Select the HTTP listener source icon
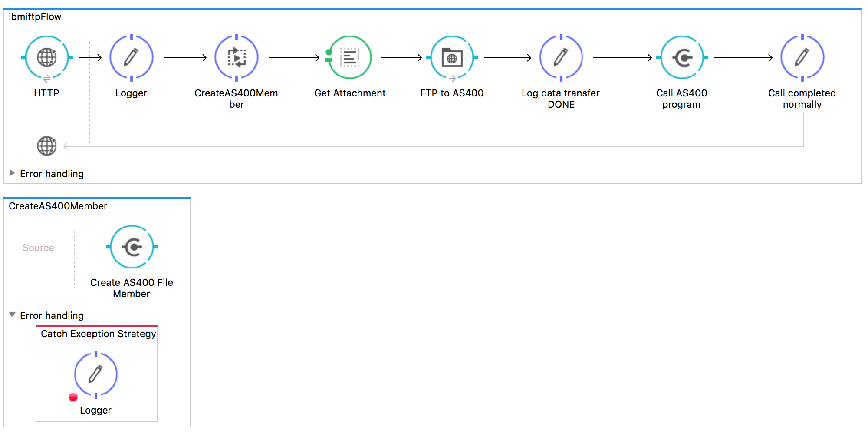The width and height of the screenshot is (868, 437). [47, 57]
